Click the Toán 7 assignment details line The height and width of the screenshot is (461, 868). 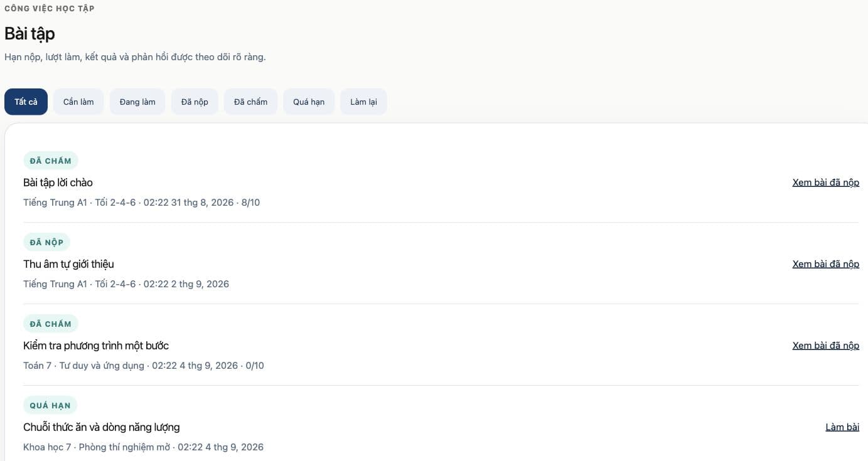[144, 365]
